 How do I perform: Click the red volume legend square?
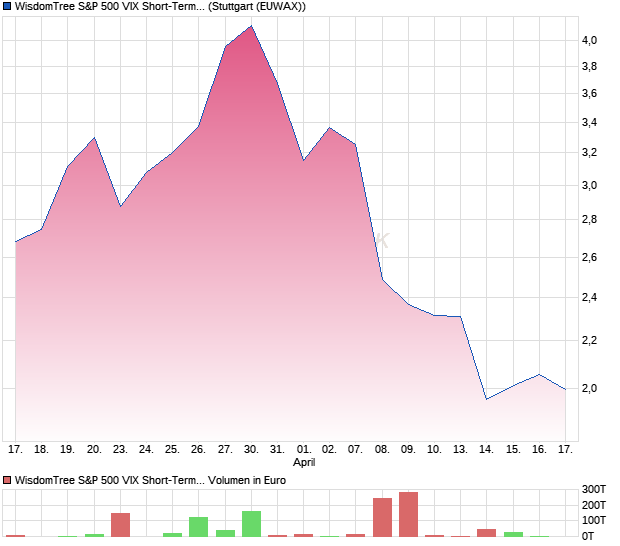tap(7, 480)
